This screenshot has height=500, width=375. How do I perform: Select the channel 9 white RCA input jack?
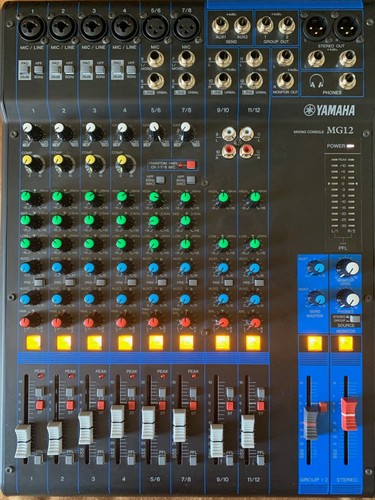(229, 134)
